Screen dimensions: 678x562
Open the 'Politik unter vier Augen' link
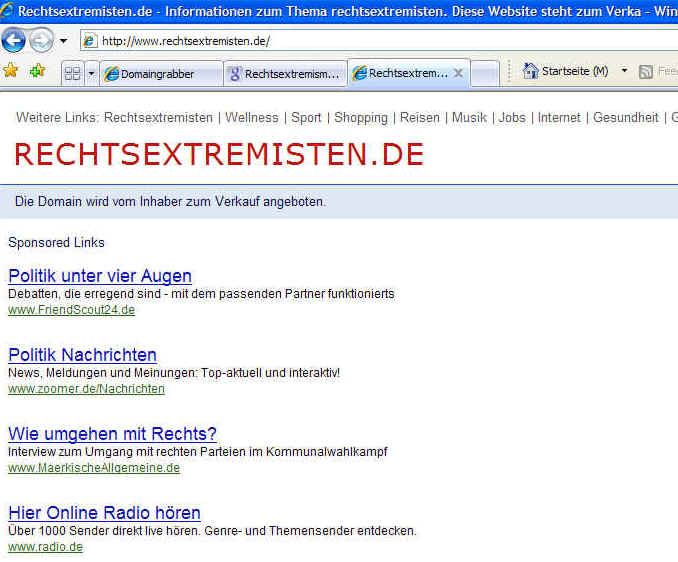click(100, 276)
